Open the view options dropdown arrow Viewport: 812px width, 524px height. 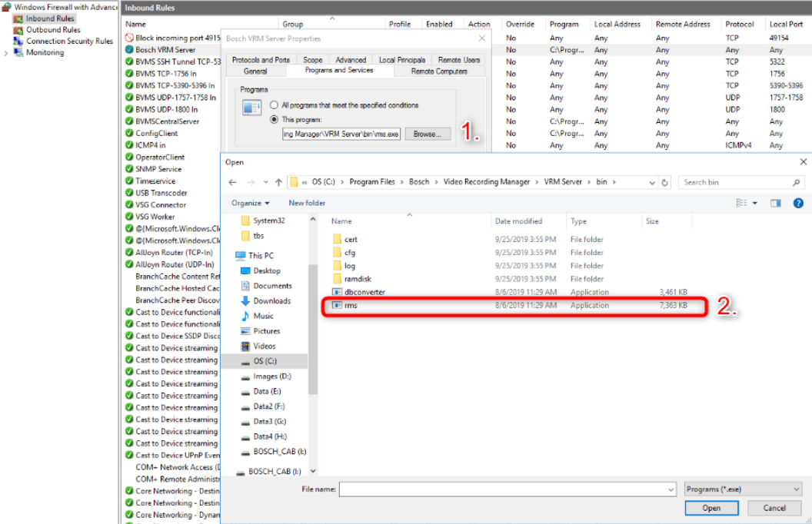pyautogui.click(x=755, y=204)
